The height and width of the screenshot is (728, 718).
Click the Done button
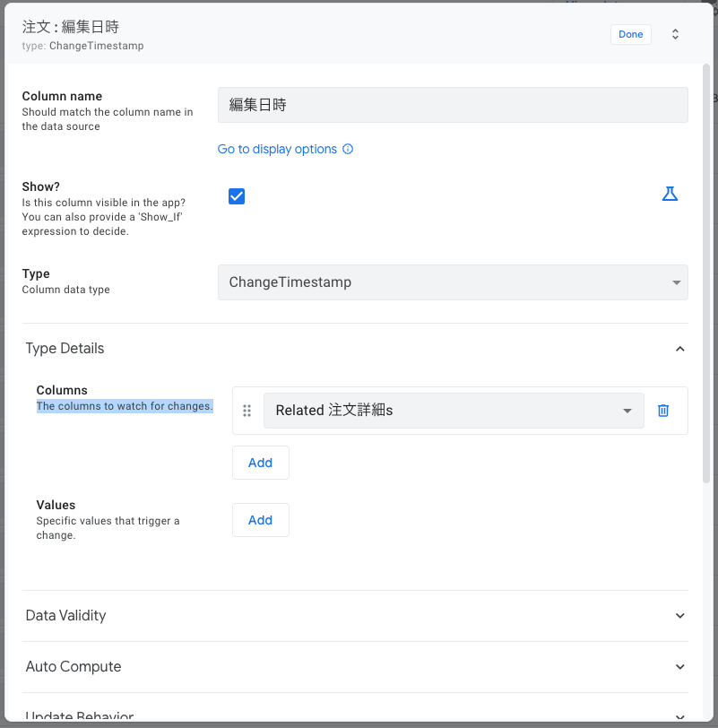631,34
